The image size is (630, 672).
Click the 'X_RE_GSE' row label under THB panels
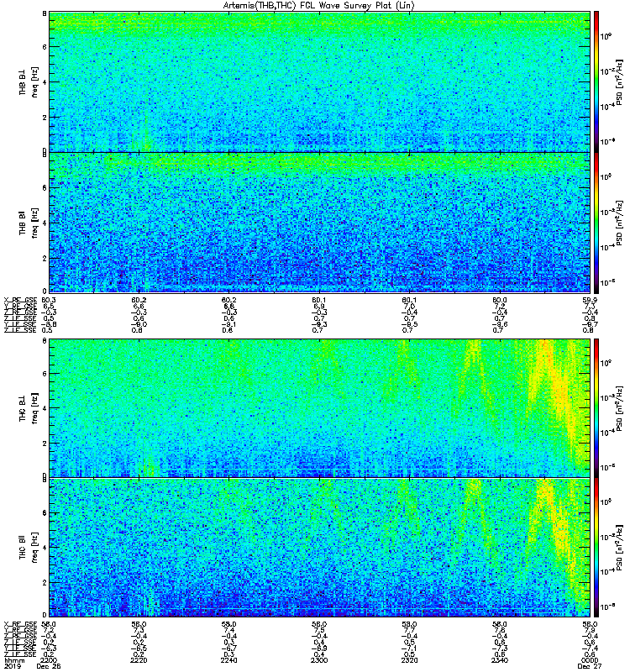(x=20, y=300)
